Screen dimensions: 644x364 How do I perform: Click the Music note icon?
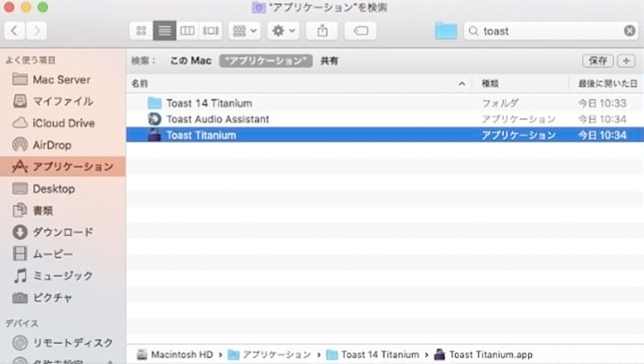[19, 275]
